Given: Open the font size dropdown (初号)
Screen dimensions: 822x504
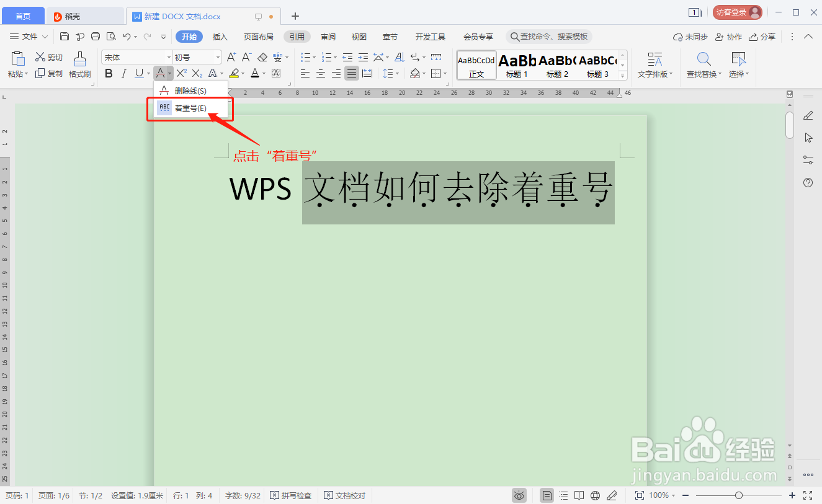Looking at the screenshot, I should [x=218, y=58].
